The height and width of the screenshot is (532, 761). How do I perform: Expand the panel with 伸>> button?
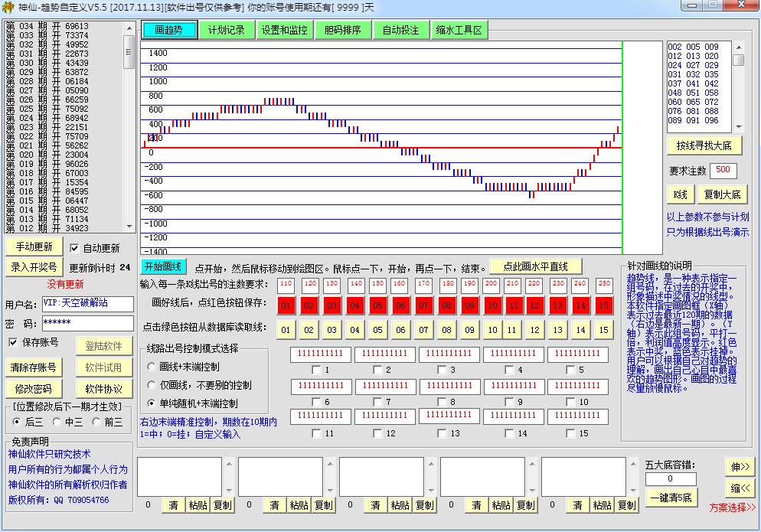click(740, 466)
